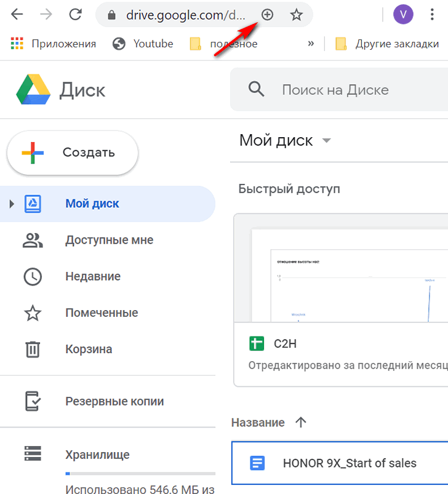Click the C2H file name
This screenshot has width=448, height=494.
pyautogui.click(x=285, y=344)
